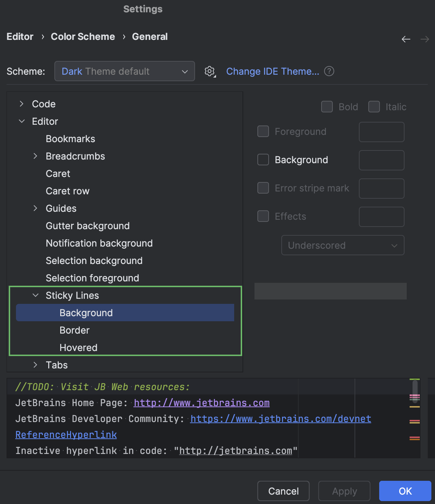
Task: Open the Effects color swatch
Action: [382, 217]
